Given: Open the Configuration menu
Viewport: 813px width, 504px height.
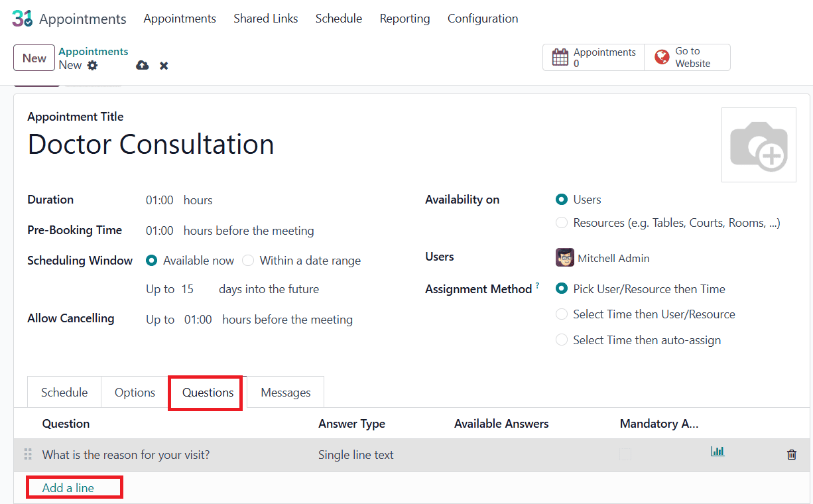Looking at the screenshot, I should pos(483,19).
